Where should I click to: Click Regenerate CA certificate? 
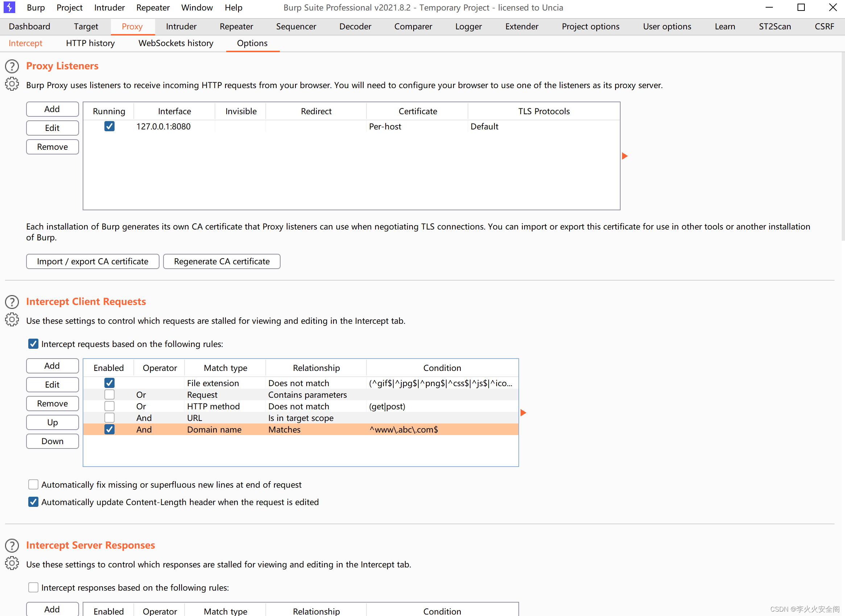tap(221, 261)
